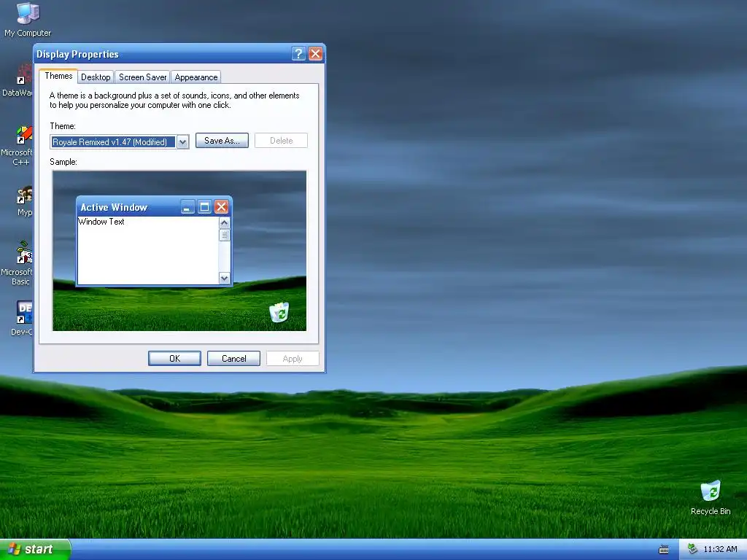Open the Recycle Bin on the desktop

pyautogui.click(x=711, y=497)
